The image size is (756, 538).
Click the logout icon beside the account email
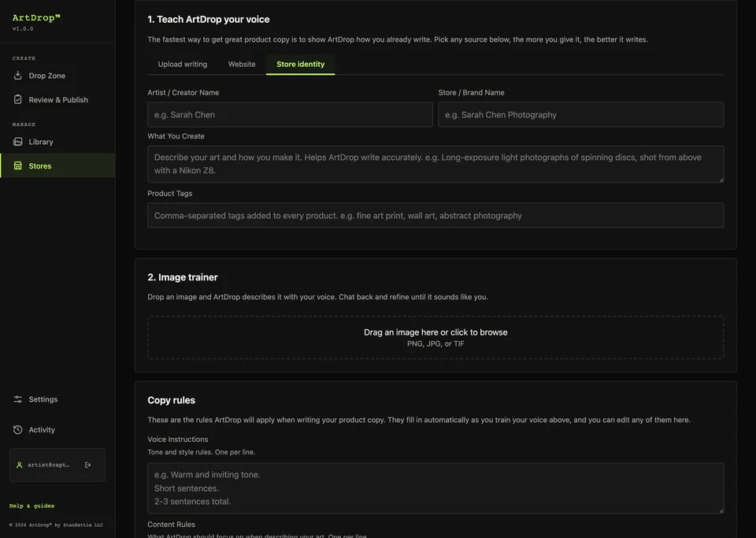(87, 465)
